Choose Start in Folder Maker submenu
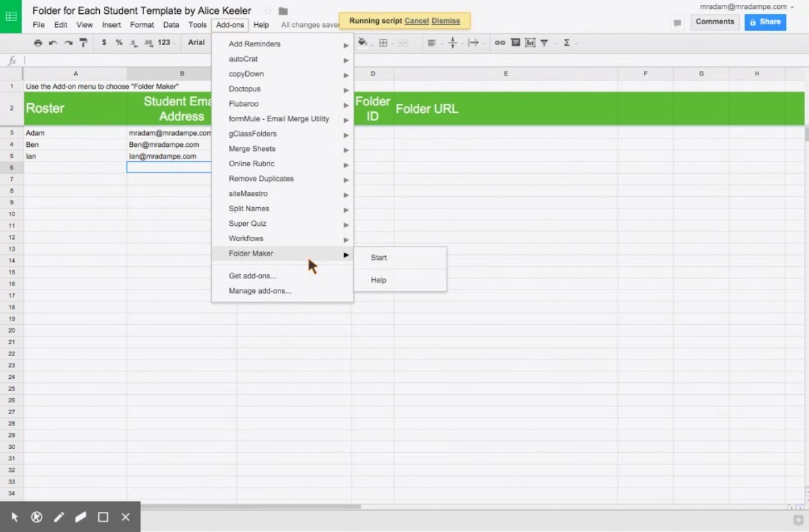Viewport: 809px width, 532px height. coord(400,258)
